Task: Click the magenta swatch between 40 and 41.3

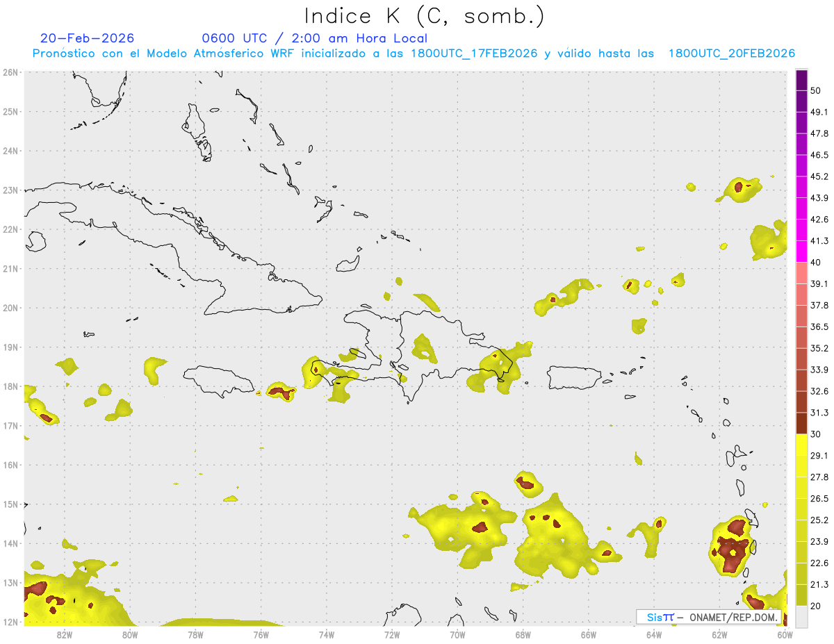Action: 801,251
